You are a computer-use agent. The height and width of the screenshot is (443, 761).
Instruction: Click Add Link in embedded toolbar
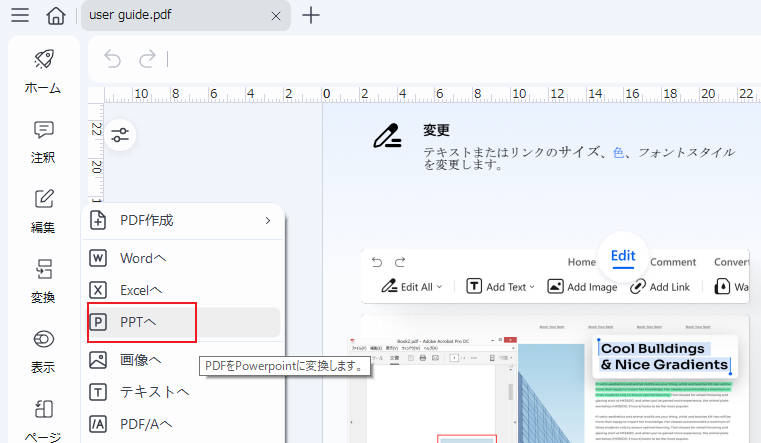pyautogui.click(x=660, y=287)
